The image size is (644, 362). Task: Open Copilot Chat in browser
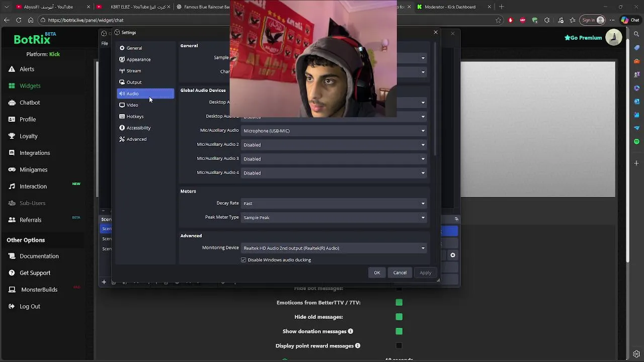pyautogui.click(x=630, y=20)
